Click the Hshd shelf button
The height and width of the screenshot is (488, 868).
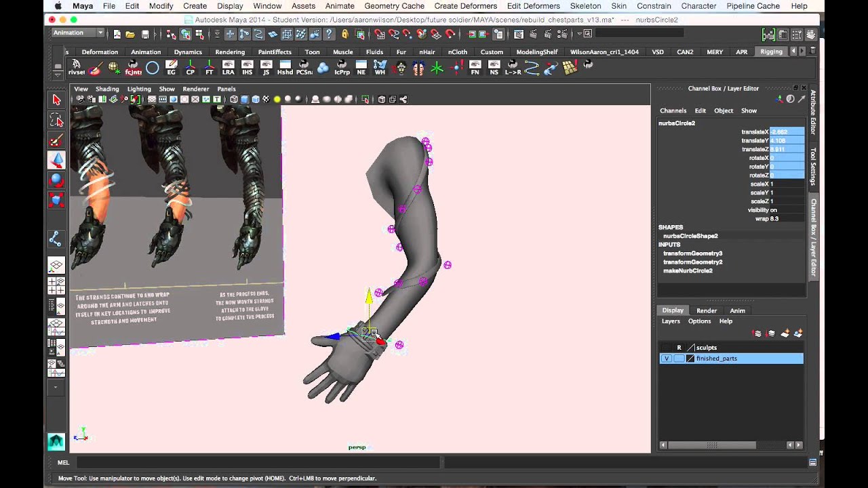[x=285, y=67]
